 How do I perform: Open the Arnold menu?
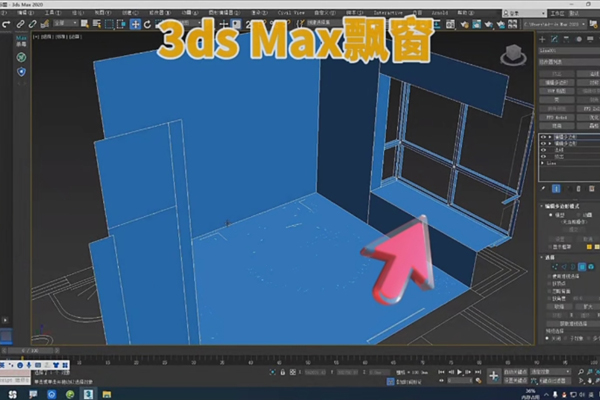point(440,13)
